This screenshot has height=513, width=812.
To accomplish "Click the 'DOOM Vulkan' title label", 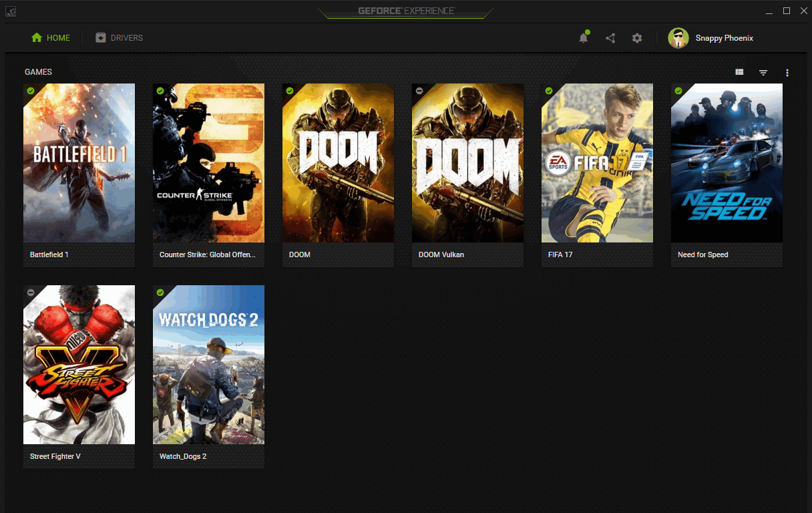I will tap(441, 254).
